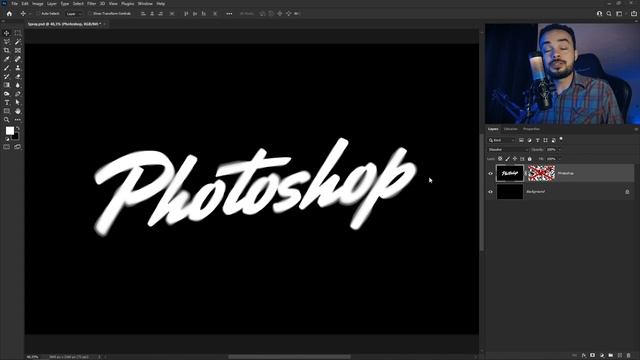Select the Move tool in the toolbox

point(7,33)
